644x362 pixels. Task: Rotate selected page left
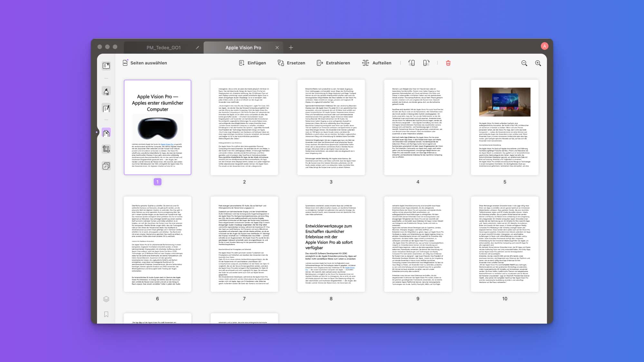pyautogui.click(x=412, y=63)
